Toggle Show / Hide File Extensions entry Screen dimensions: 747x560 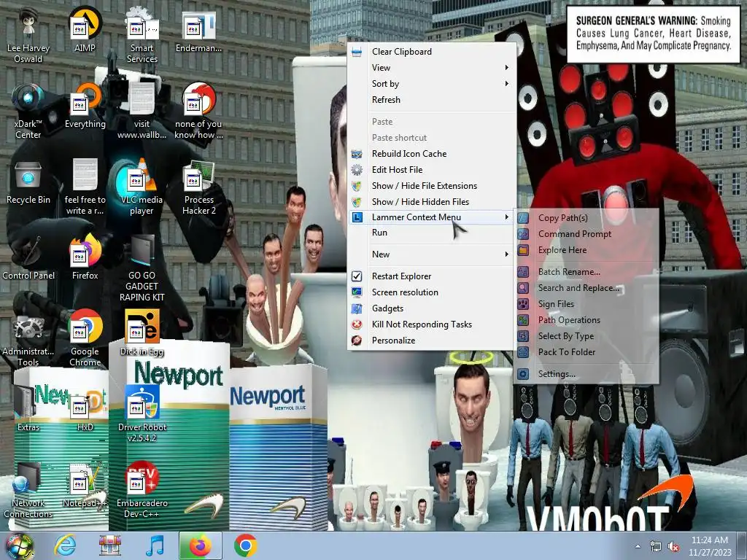pyautogui.click(x=432, y=186)
